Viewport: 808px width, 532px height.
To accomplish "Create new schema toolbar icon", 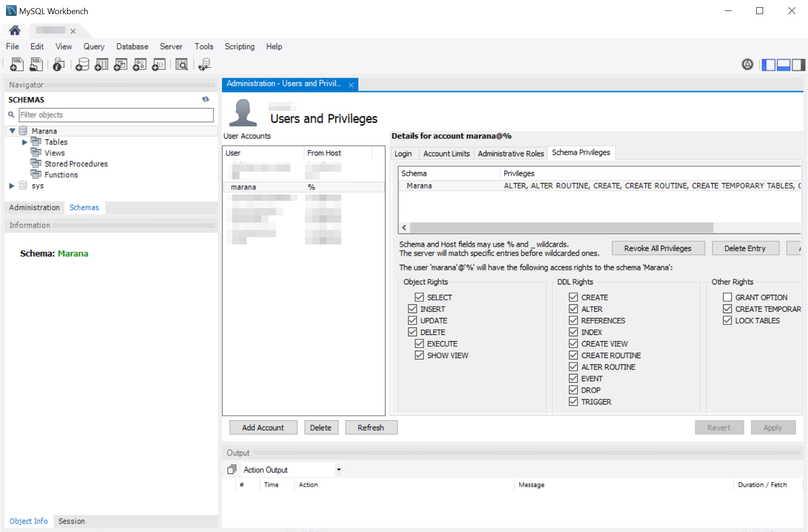I will click(82, 65).
